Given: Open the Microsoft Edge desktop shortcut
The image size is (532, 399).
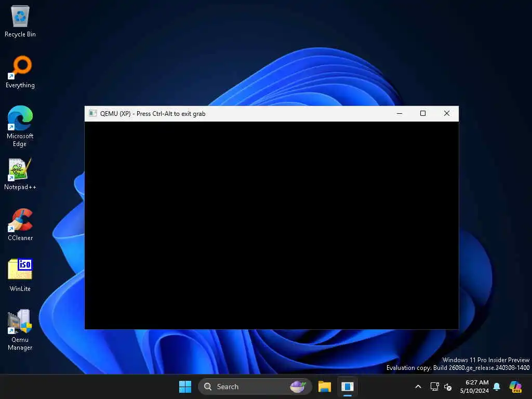Looking at the screenshot, I should click(20, 126).
